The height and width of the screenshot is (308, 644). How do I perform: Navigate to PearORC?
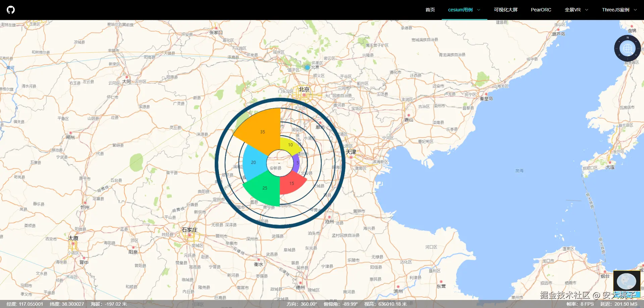click(541, 10)
